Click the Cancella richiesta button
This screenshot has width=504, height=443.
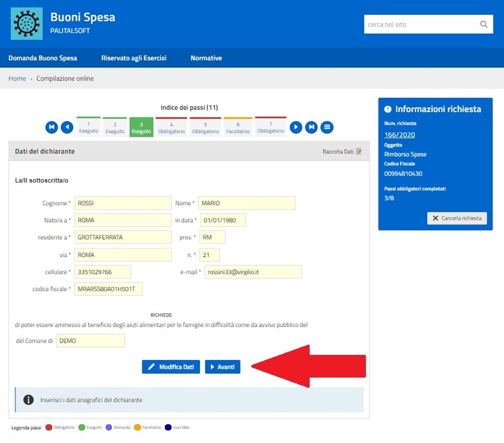tap(457, 218)
